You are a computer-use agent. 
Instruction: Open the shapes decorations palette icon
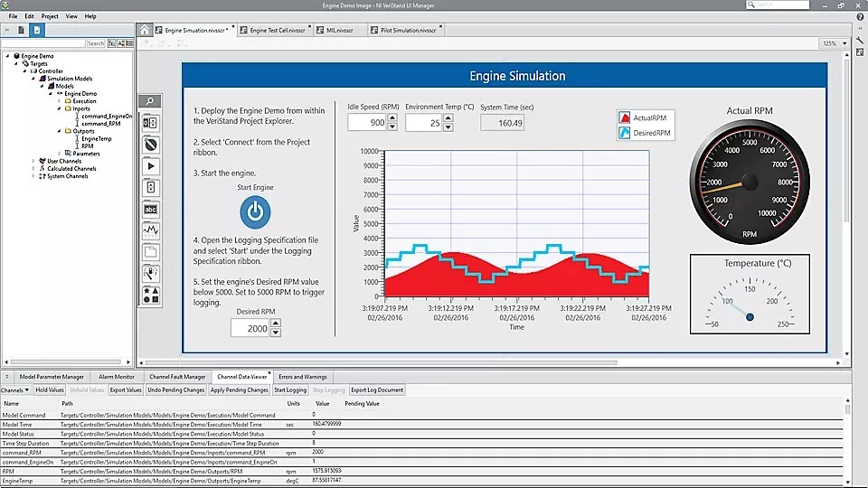tap(150, 295)
